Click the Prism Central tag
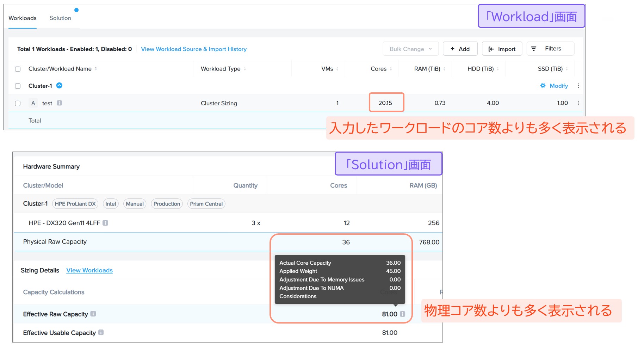The height and width of the screenshot is (345, 644). tap(206, 204)
